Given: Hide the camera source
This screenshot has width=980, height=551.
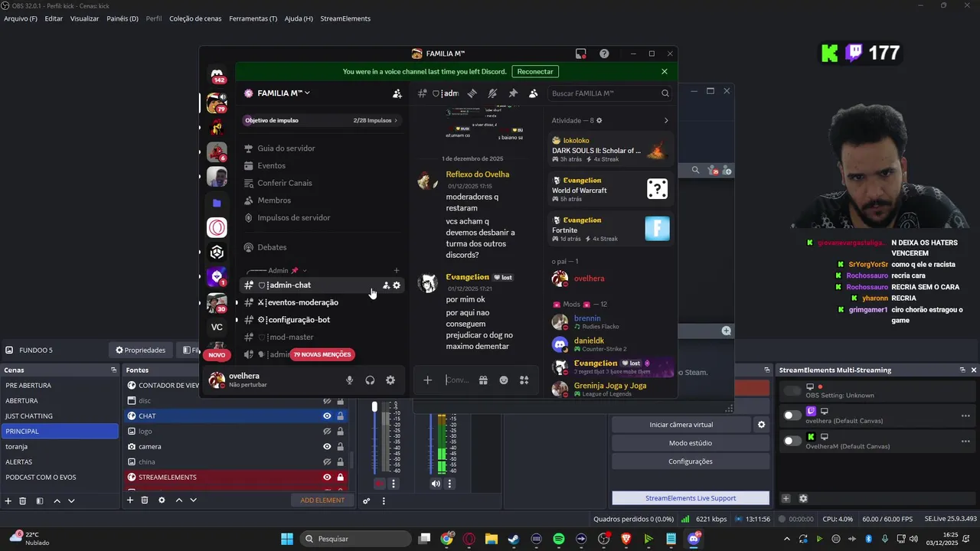Looking at the screenshot, I should point(327,447).
